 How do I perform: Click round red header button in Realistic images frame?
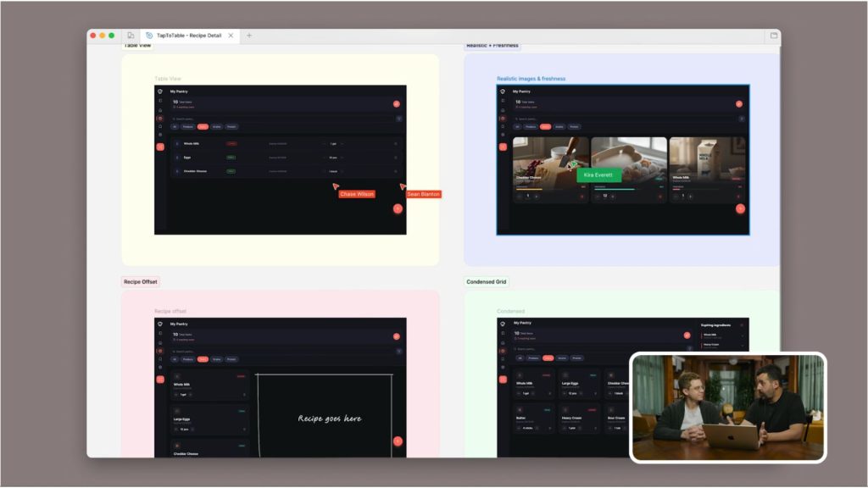[x=739, y=104]
